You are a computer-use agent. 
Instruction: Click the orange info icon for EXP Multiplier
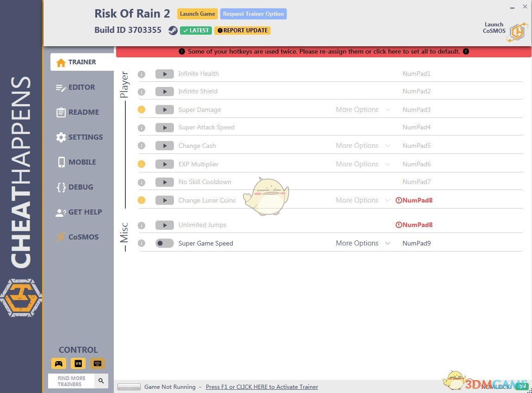(142, 164)
